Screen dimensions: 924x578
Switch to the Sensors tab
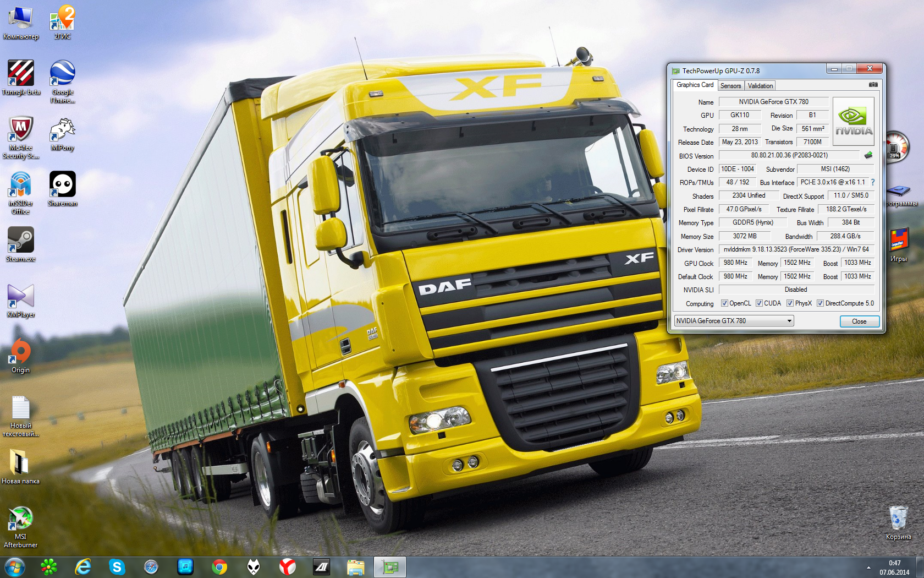730,86
